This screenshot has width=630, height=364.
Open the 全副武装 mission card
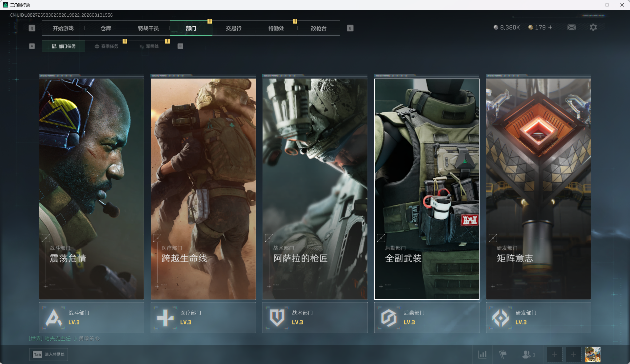pyautogui.click(x=427, y=189)
